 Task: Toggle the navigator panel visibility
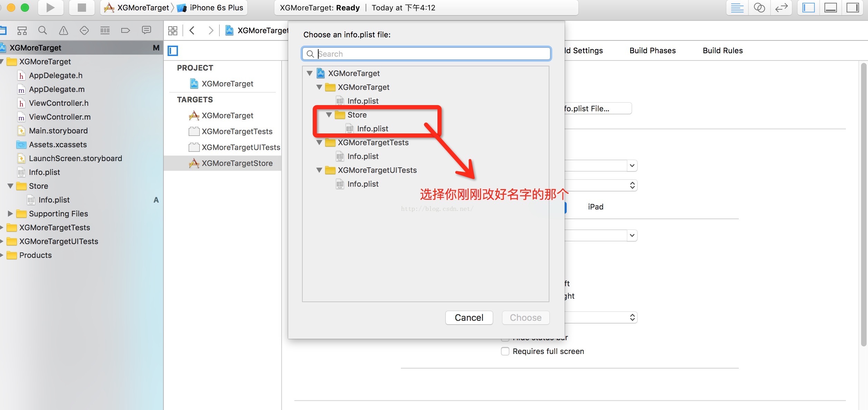(809, 8)
